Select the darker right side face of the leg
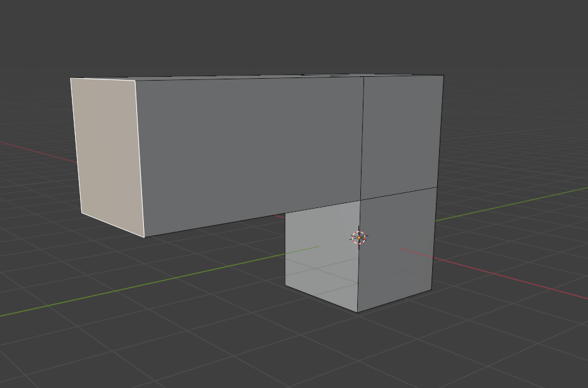The height and width of the screenshot is (388, 588). tap(396, 249)
